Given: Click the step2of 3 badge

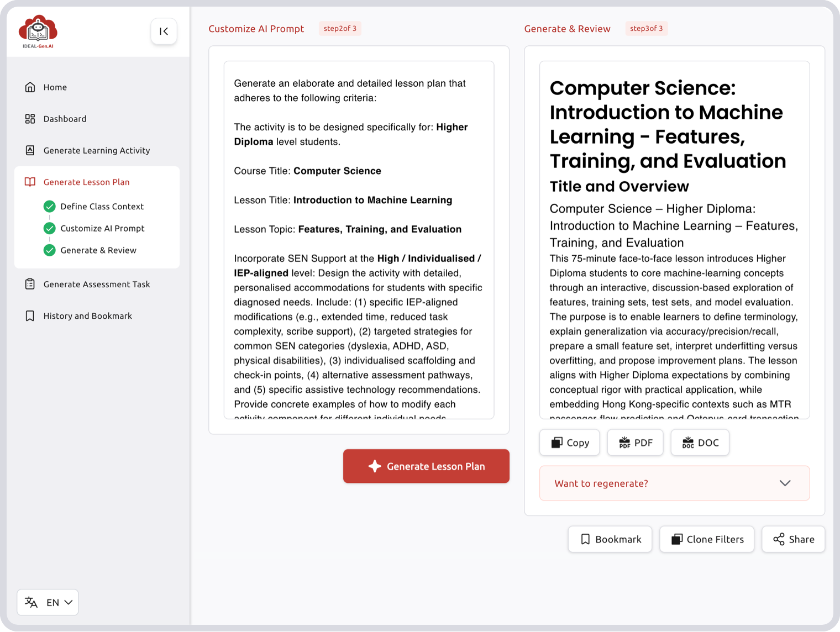Looking at the screenshot, I should (340, 29).
